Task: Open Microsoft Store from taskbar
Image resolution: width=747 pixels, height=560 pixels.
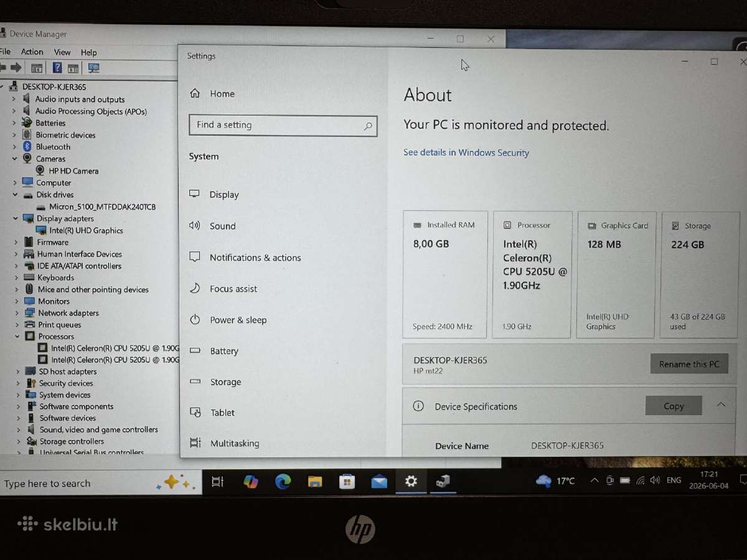Action: pos(347,482)
